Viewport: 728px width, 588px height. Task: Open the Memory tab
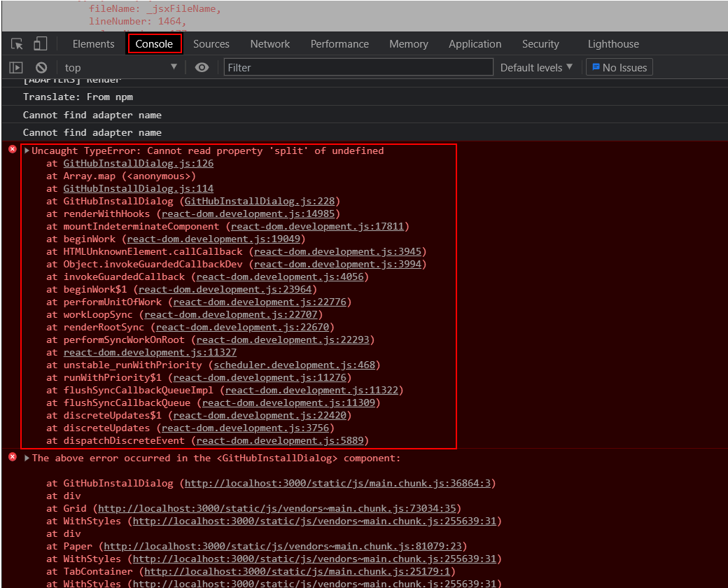point(409,44)
